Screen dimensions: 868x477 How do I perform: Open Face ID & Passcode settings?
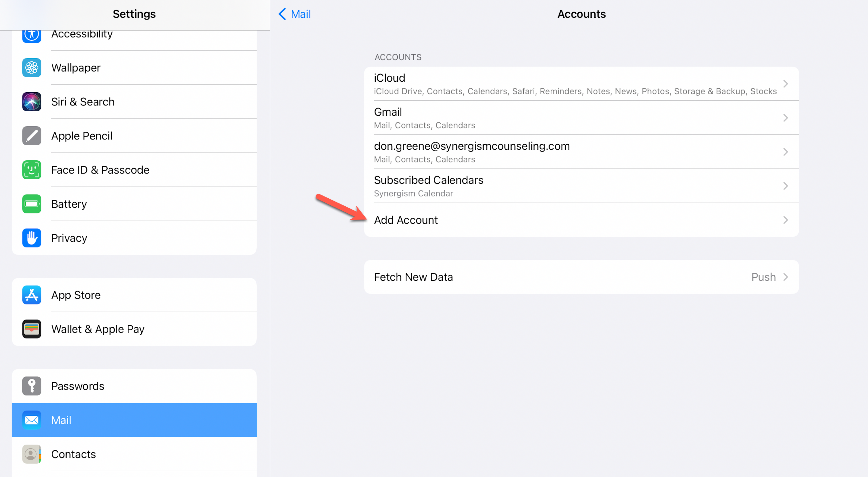tap(134, 170)
